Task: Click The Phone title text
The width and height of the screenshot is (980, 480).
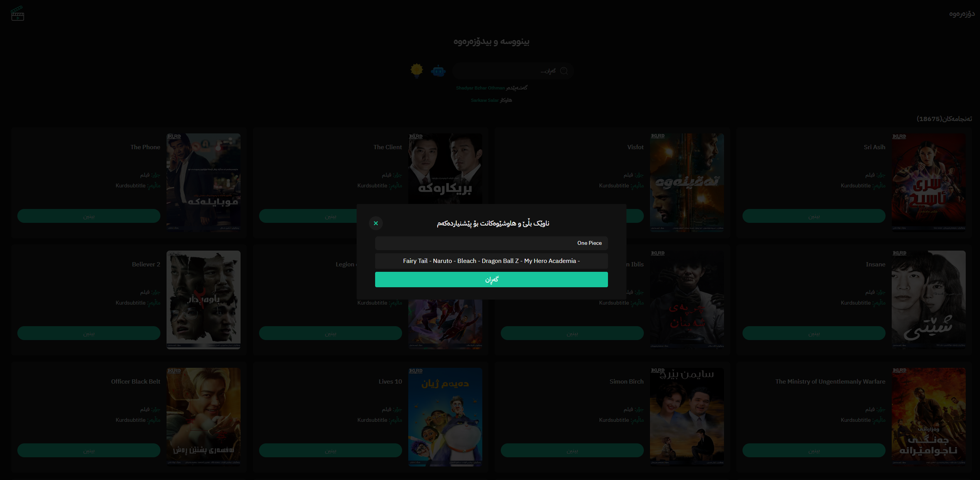Action: pyautogui.click(x=145, y=147)
